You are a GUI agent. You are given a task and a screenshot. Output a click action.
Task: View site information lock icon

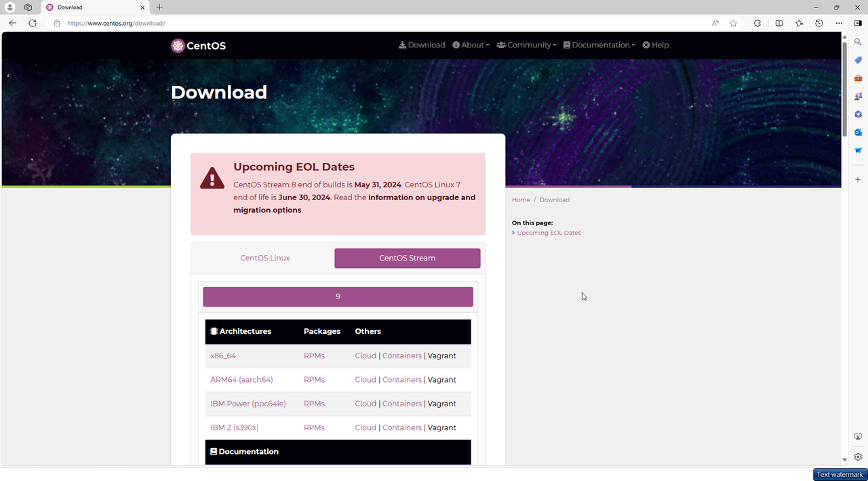57,23
